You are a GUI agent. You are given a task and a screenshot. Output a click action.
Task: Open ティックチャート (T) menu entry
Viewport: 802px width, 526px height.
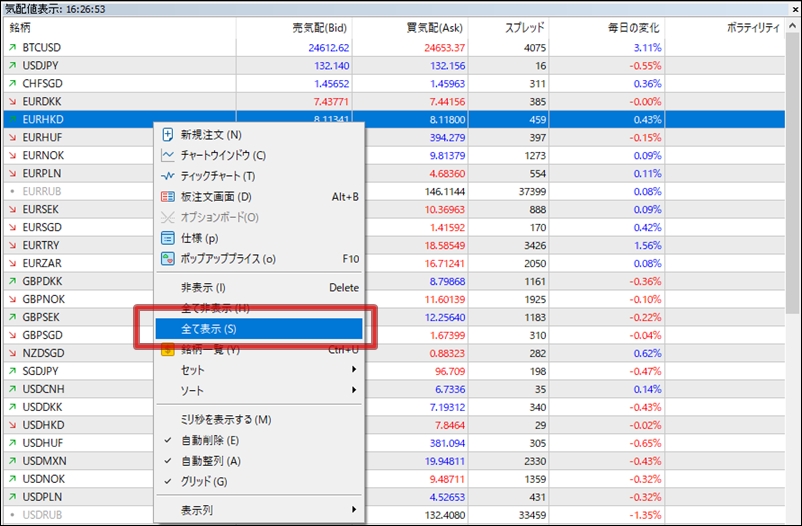[259, 176]
